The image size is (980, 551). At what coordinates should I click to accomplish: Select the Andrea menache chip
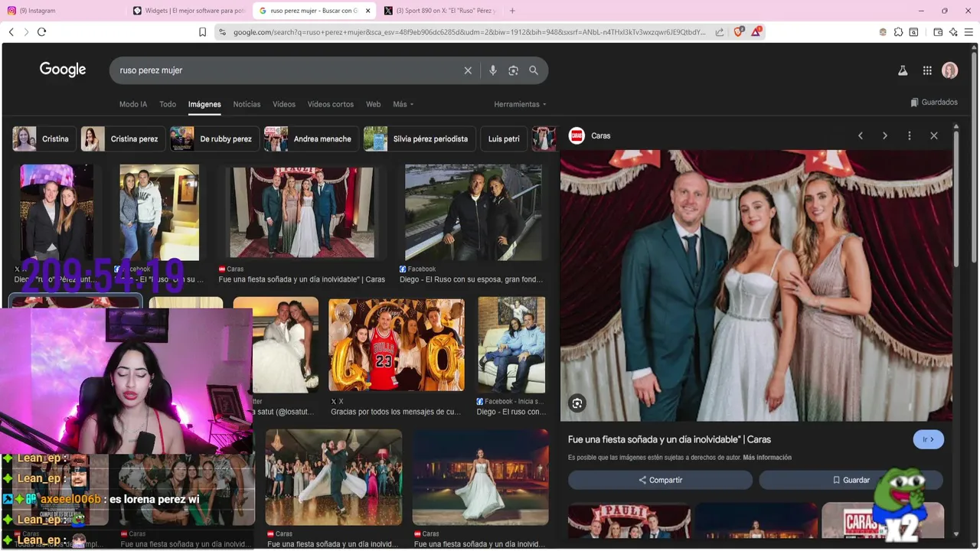point(311,139)
